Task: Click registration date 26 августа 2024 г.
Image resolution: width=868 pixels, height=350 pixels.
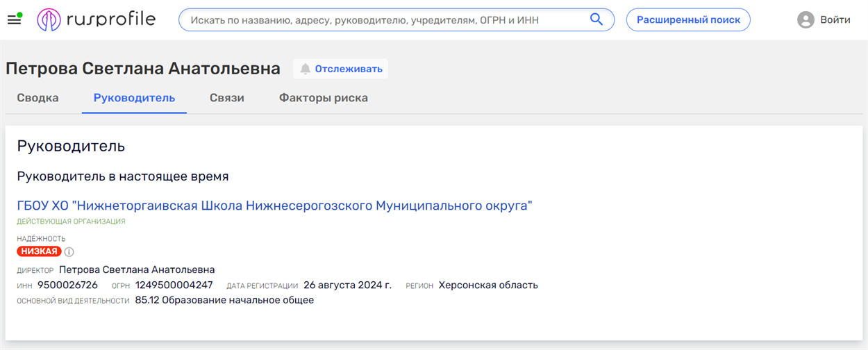Action: [347, 285]
